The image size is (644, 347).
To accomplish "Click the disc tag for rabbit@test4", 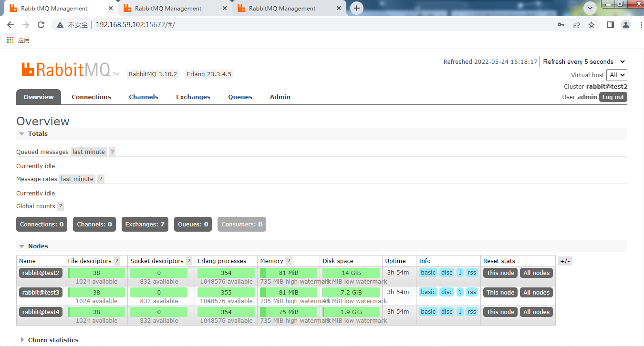I will (x=447, y=312).
